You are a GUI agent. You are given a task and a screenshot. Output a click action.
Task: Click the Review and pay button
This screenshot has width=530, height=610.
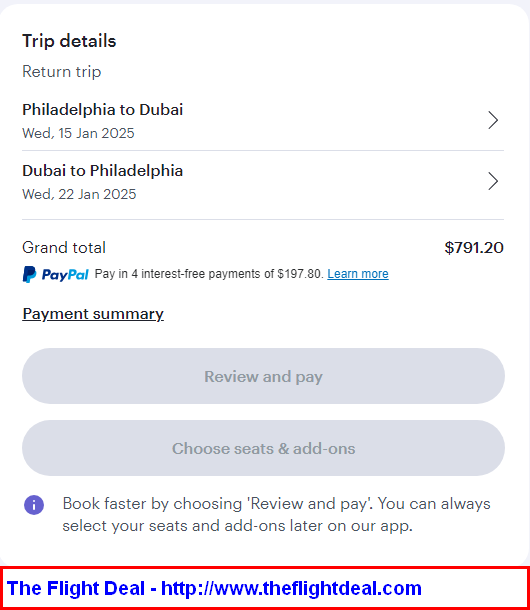tap(263, 376)
